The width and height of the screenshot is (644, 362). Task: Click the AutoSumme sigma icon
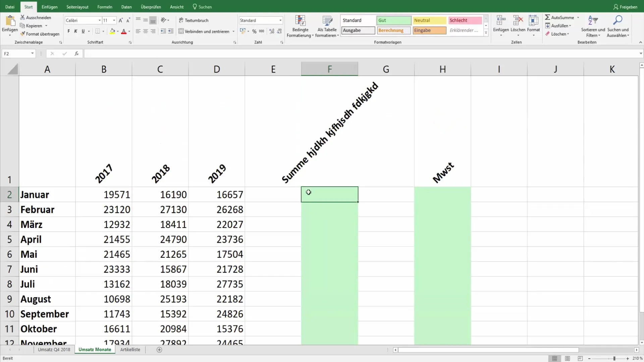pos(547,17)
